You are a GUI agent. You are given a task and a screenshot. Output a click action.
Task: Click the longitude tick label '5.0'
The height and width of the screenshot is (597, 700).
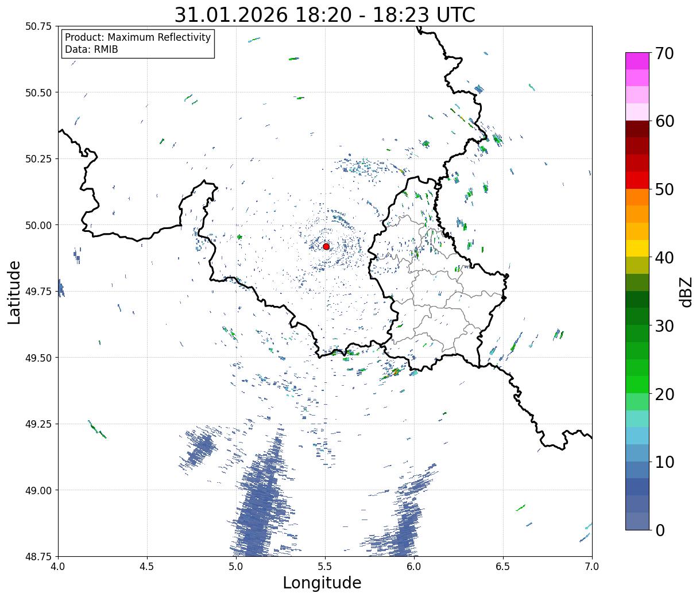[x=236, y=567]
